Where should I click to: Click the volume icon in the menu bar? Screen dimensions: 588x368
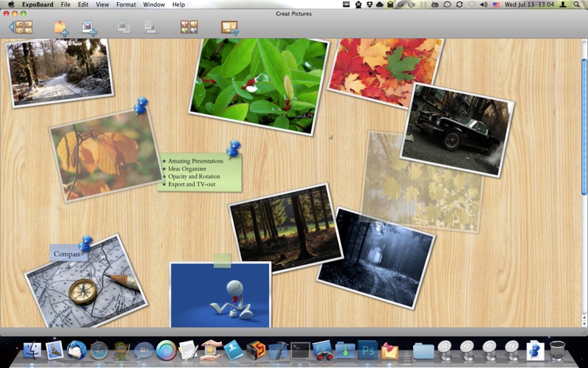coord(484,4)
